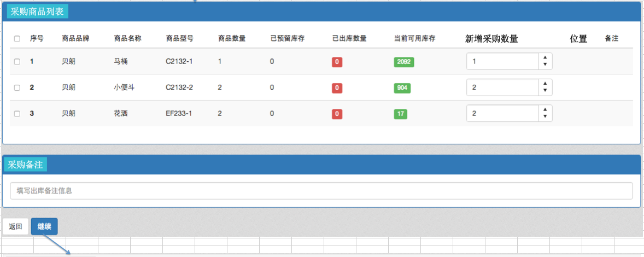Increase purchase quantity for 小便斗 with up arrow
644x257 pixels.
click(545, 84)
